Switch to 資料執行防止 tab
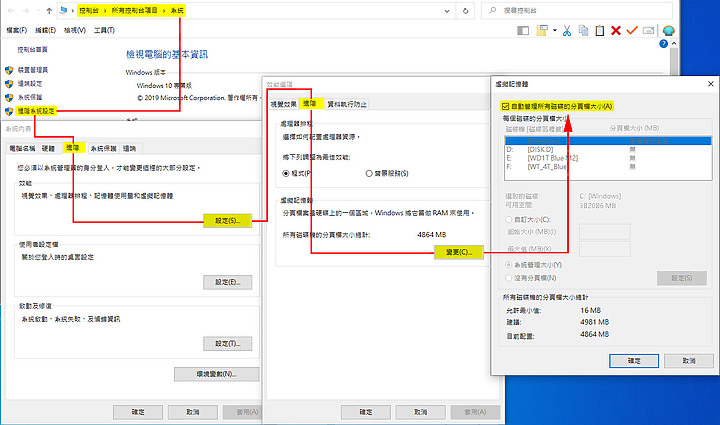This screenshot has width=720, height=425. click(x=347, y=105)
